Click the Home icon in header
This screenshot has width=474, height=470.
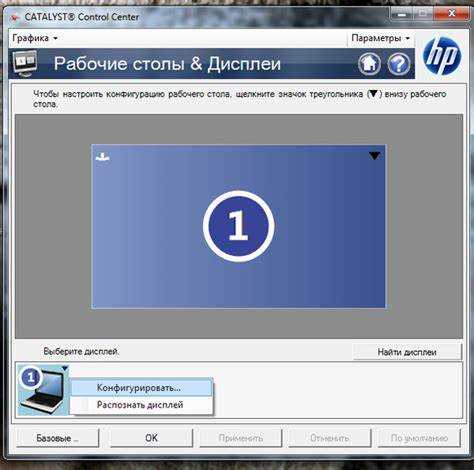[369, 63]
